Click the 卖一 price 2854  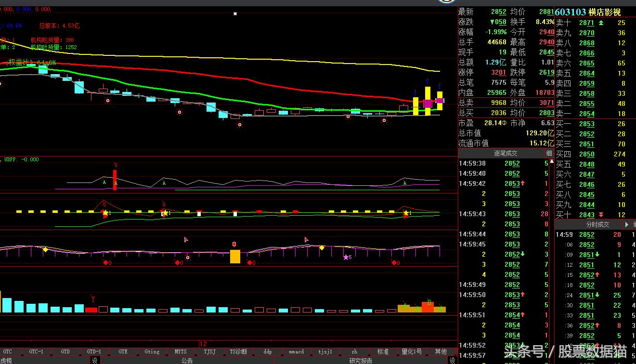(x=587, y=114)
